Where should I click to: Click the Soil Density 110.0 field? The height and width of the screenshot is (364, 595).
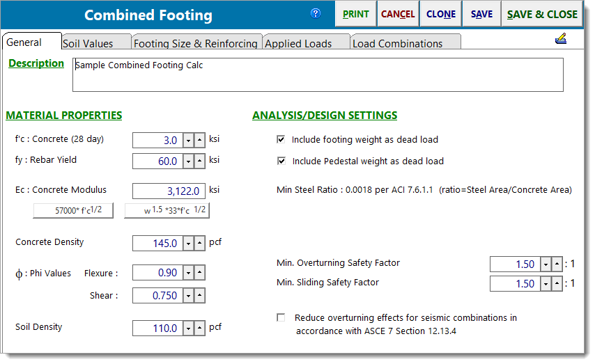point(158,329)
